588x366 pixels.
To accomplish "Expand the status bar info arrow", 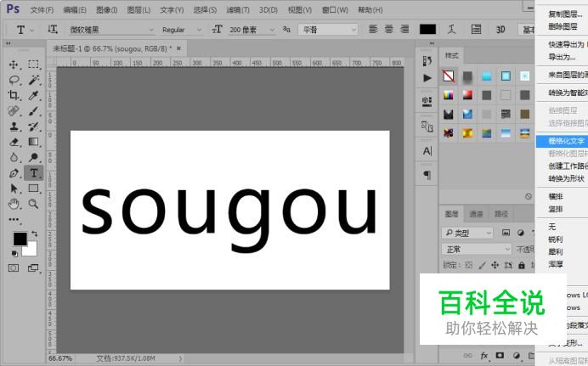I will [180, 358].
